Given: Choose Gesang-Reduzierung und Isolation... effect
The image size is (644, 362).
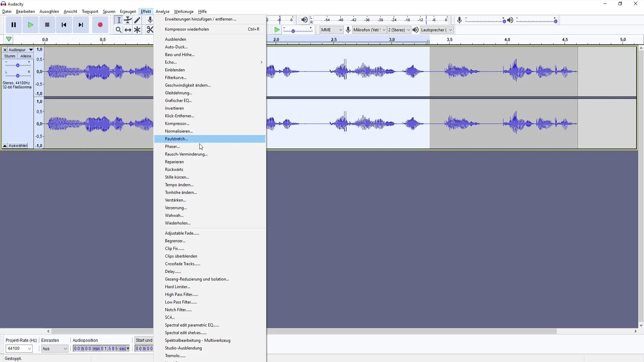Looking at the screenshot, I should point(210,279).
